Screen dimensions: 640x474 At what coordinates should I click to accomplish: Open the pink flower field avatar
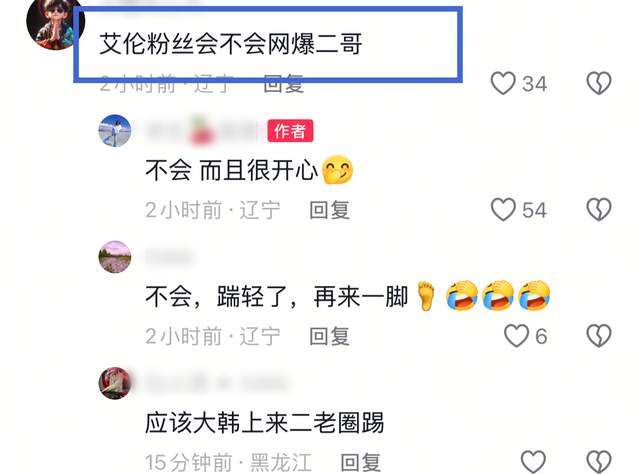[x=115, y=257]
